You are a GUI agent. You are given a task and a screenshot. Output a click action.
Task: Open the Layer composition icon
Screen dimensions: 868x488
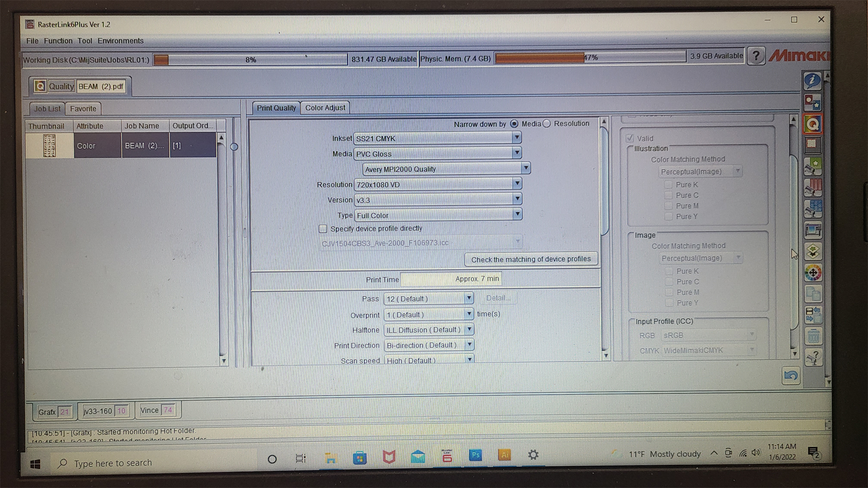tap(813, 251)
